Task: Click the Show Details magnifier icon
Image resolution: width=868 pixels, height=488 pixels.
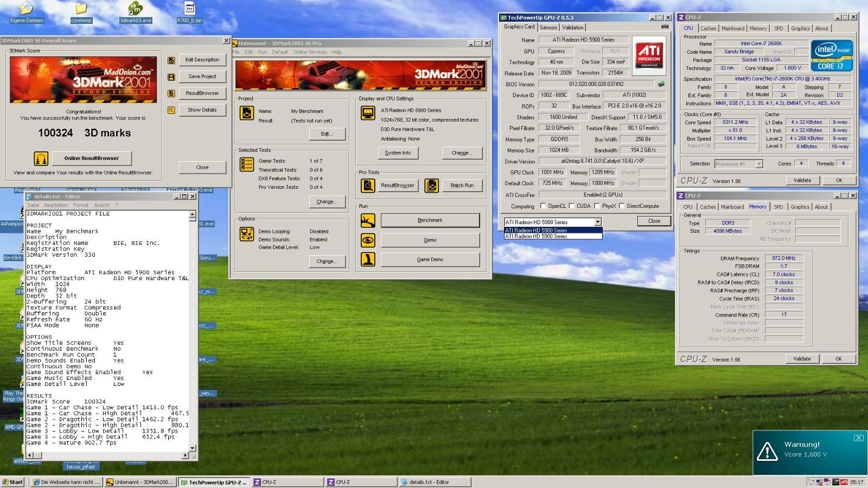Action: click(x=171, y=110)
